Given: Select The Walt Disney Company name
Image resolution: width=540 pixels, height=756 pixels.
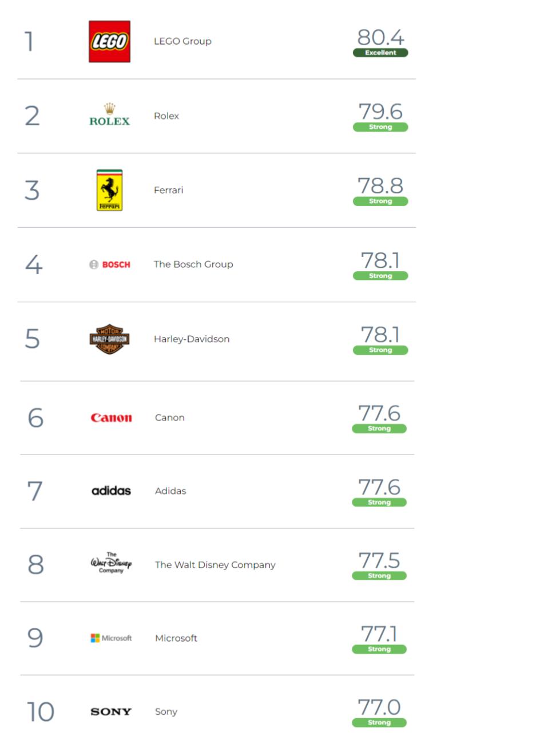Looking at the screenshot, I should coord(215,565).
